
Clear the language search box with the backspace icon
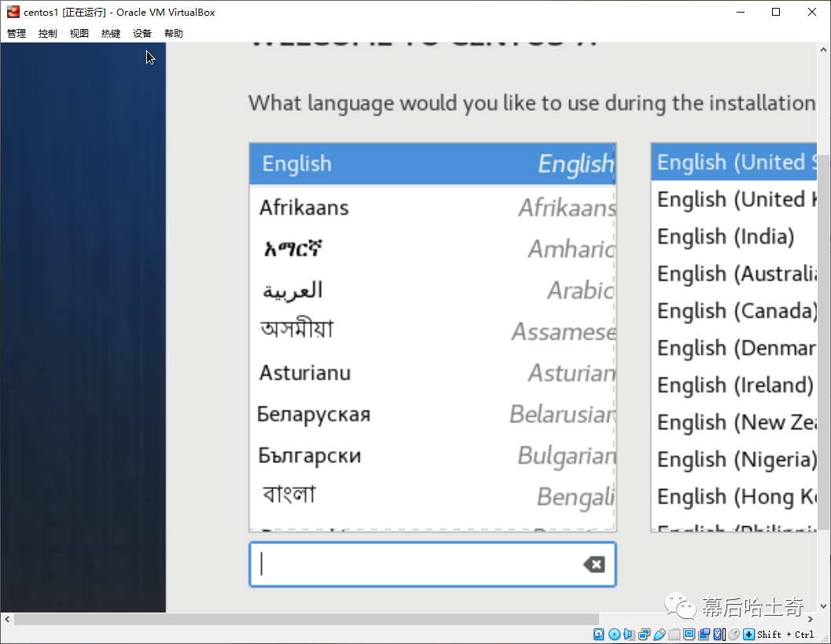pyautogui.click(x=594, y=564)
